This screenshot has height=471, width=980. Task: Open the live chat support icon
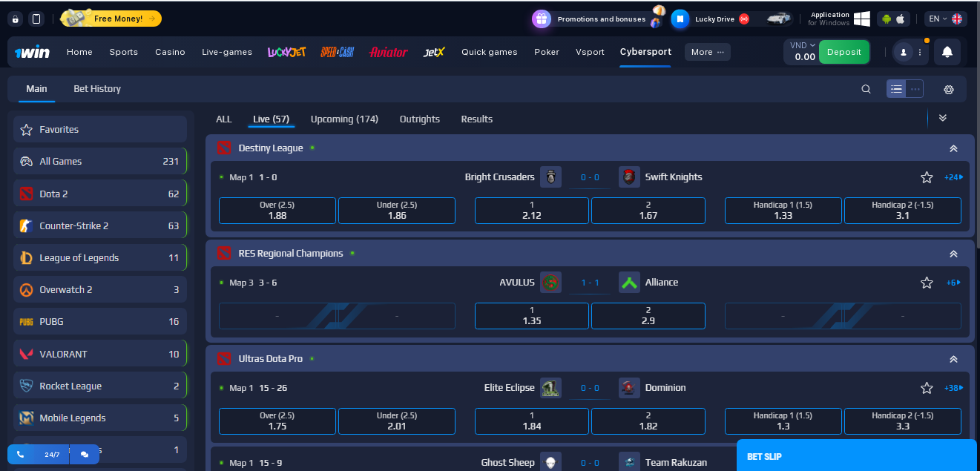coord(85,455)
